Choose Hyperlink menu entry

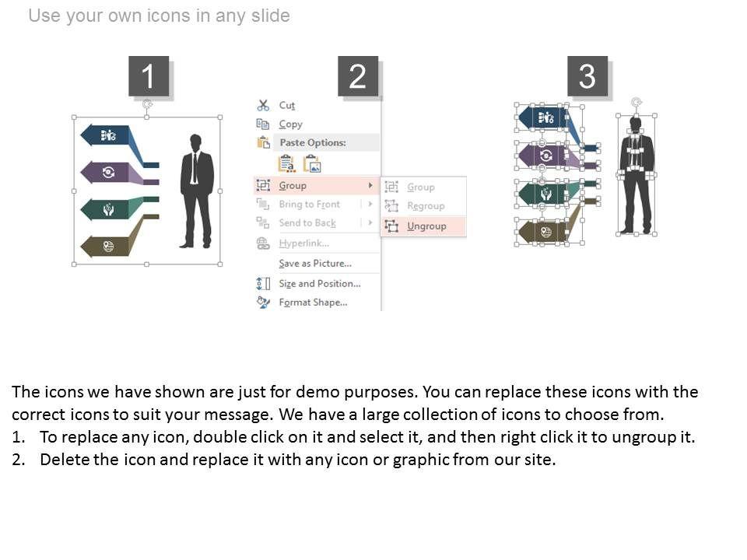pos(304,243)
